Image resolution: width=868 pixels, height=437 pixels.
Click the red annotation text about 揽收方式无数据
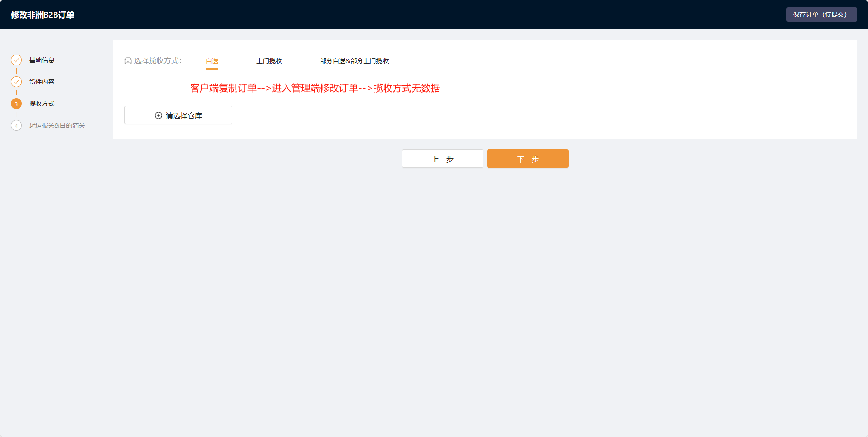point(315,88)
